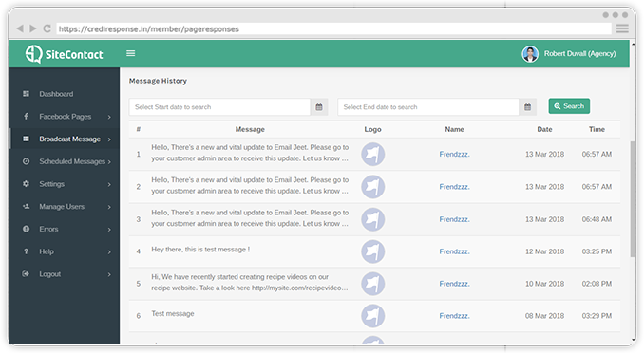Click the green Search button
644x353 pixels.
click(569, 106)
